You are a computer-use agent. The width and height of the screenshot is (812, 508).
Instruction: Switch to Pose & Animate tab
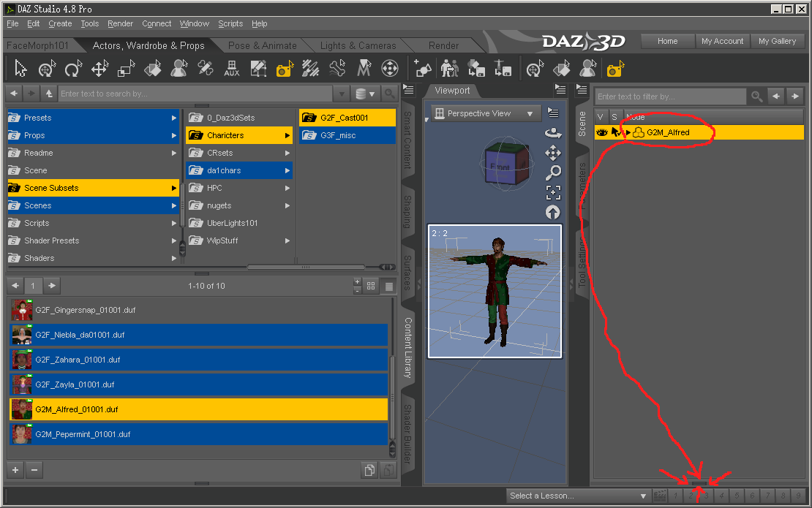pos(263,45)
